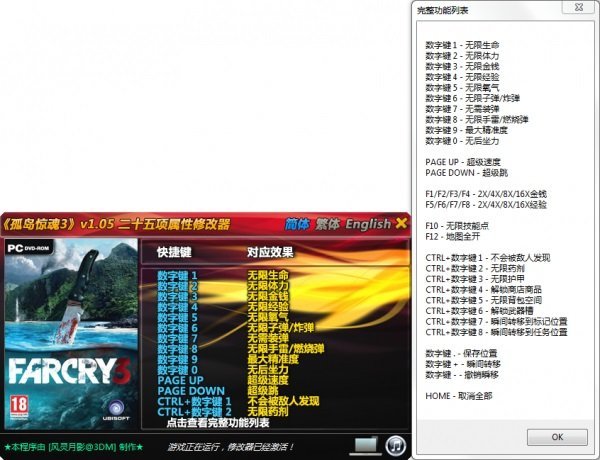
Task: Click CTRL+数字键 5 - 无限背包空间 line
Action: coord(484,300)
